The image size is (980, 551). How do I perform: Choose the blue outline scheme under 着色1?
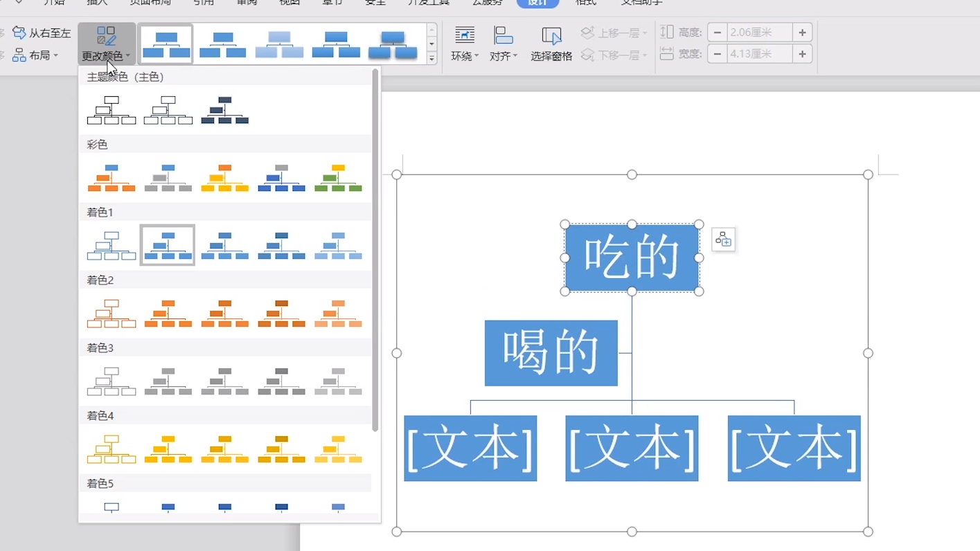tap(112, 246)
